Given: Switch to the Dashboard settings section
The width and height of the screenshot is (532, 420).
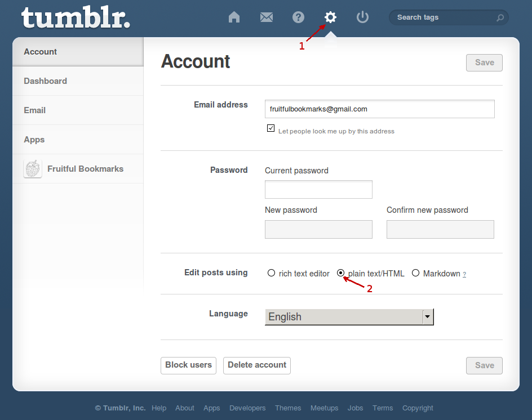Looking at the screenshot, I should (x=45, y=81).
